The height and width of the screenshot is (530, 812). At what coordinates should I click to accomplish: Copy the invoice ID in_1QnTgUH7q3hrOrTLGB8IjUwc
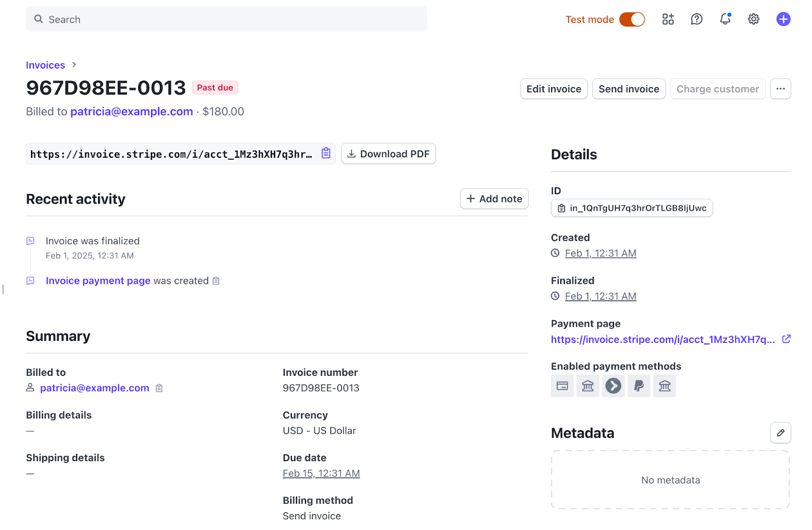click(632, 208)
